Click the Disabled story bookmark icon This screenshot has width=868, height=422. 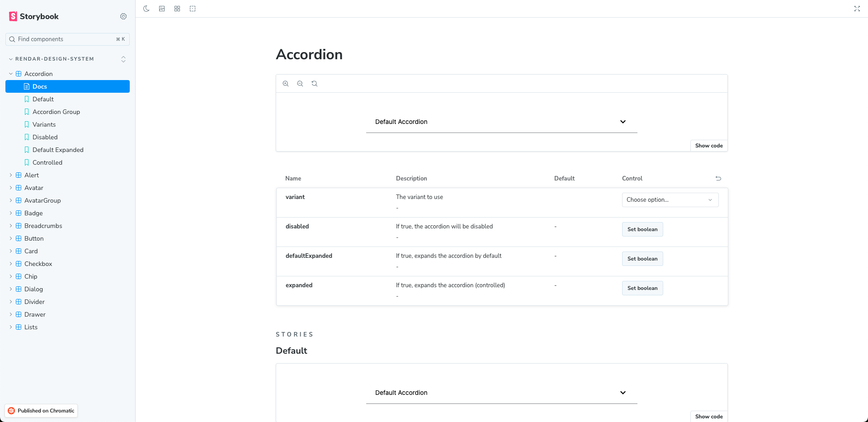point(27,137)
